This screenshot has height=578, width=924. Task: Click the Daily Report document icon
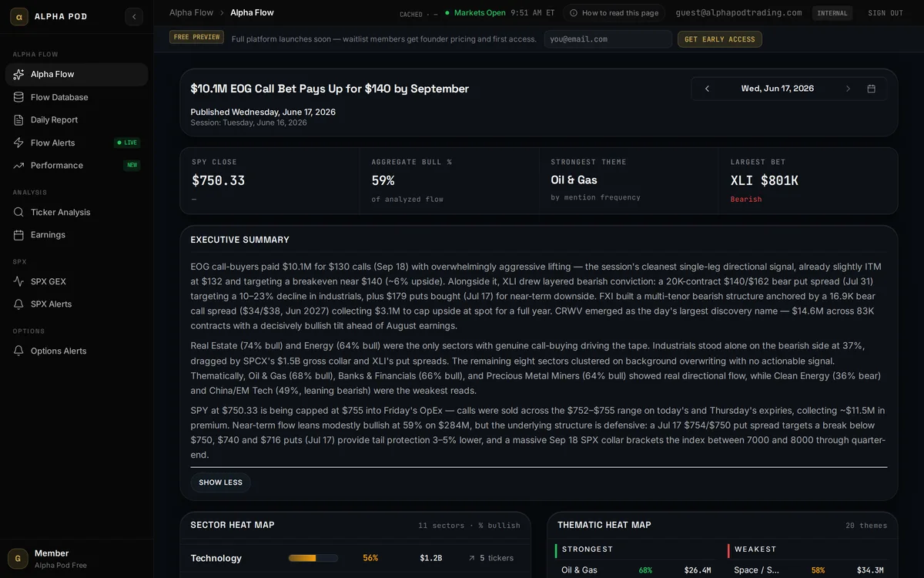(18, 119)
